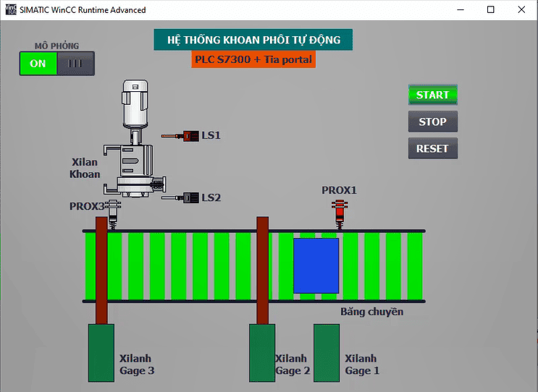
Task: Click the PROX3 sensor icon
Action: tap(112, 215)
